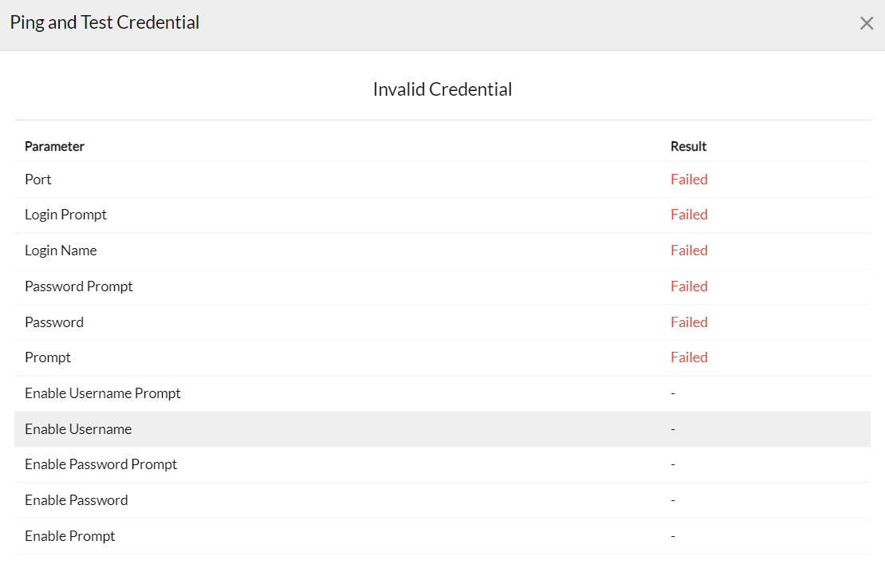
Task: Click the Enable Username Prompt row
Action: [103, 393]
